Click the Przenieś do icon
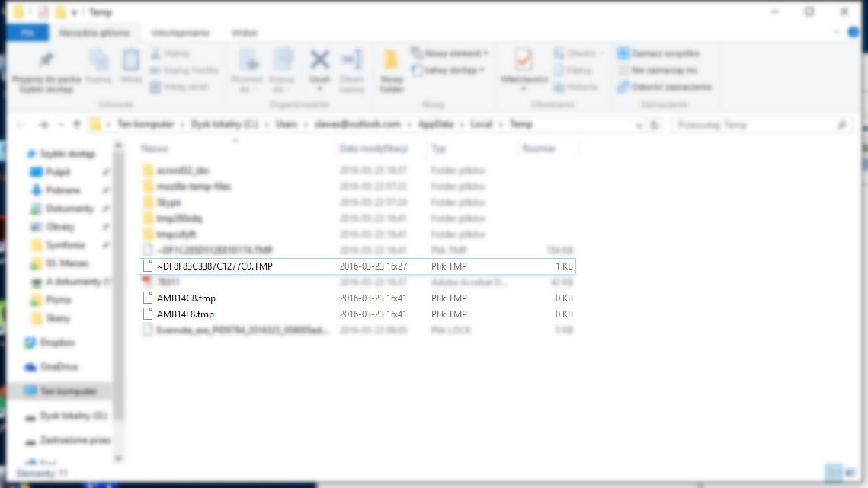This screenshot has height=488, width=868. [x=248, y=59]
